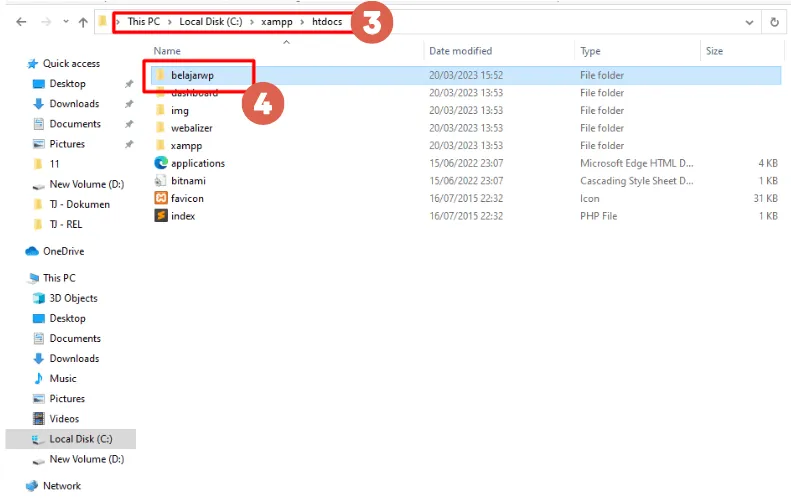Image resolution: width=791 pixels, height=501 pixels.
Task: Go up one folder level
Action: (83, 22)
